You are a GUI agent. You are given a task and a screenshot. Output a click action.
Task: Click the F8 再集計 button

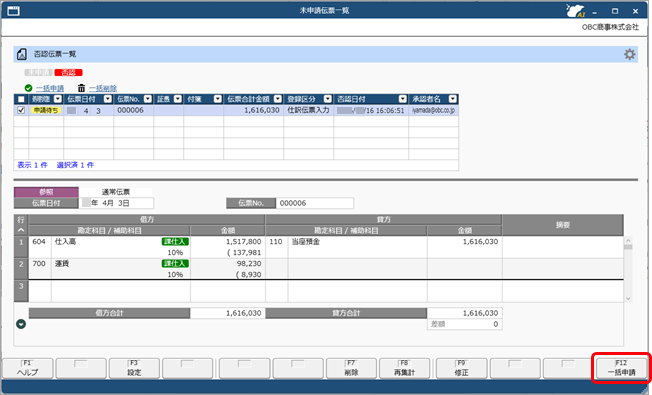point(404,368)
